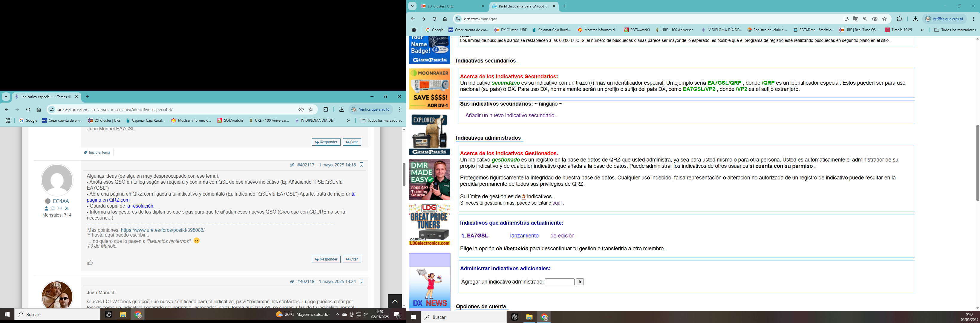Go back in the ure.es forum window
Screen dimensions: 980x323
coord(7,109)
